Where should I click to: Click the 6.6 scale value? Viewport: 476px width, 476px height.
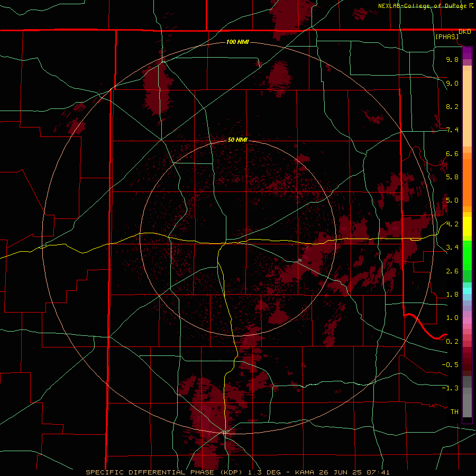(x=452, y=153)
